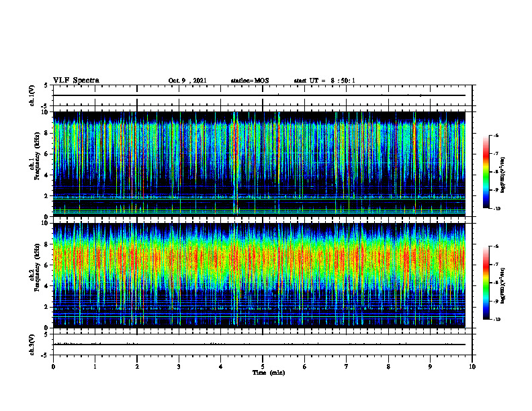The width and height of the screenshot is (532, 411).
Task: Click the ch.1 spectrogram colorbar
Action: (486, 172)
